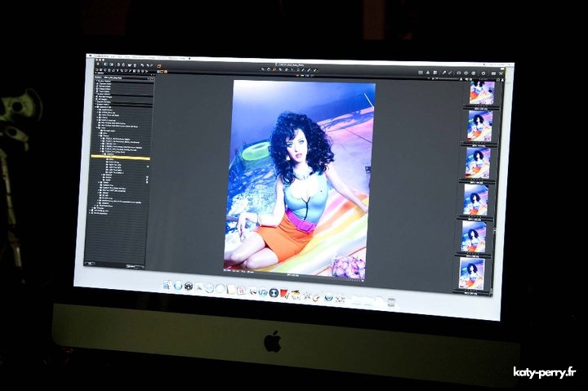Open the album dropdown in the Library panel
The height and width of the screenshot is (391, 588).
click(x=126, y=78)
